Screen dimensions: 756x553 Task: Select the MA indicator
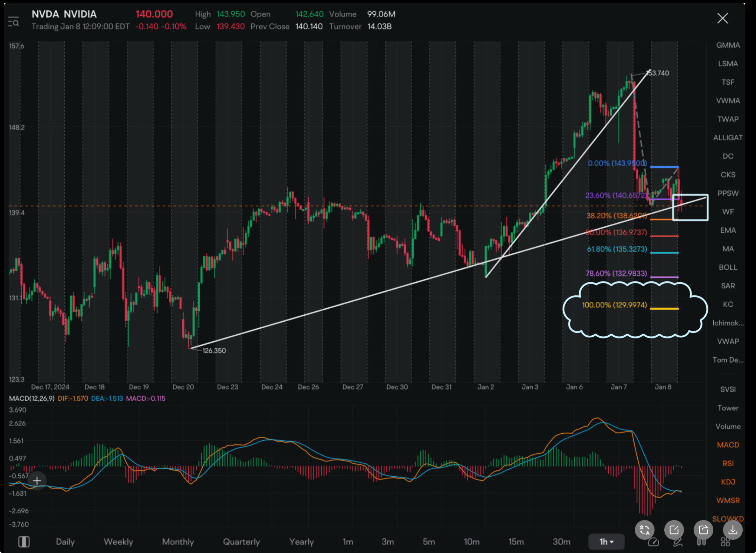tap(728, 249)
